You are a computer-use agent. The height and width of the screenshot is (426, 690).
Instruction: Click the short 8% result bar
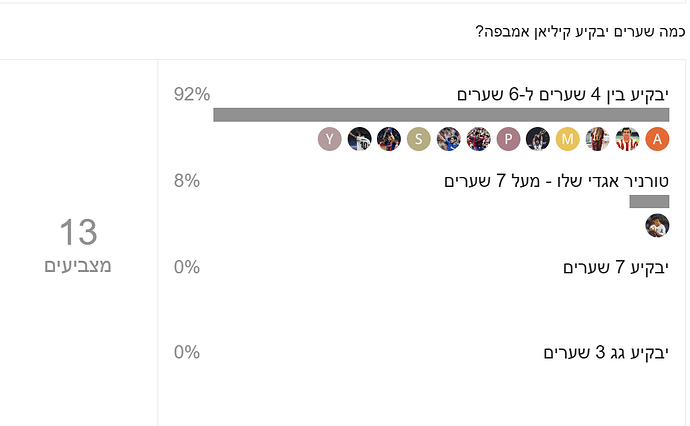pos(650,202)
